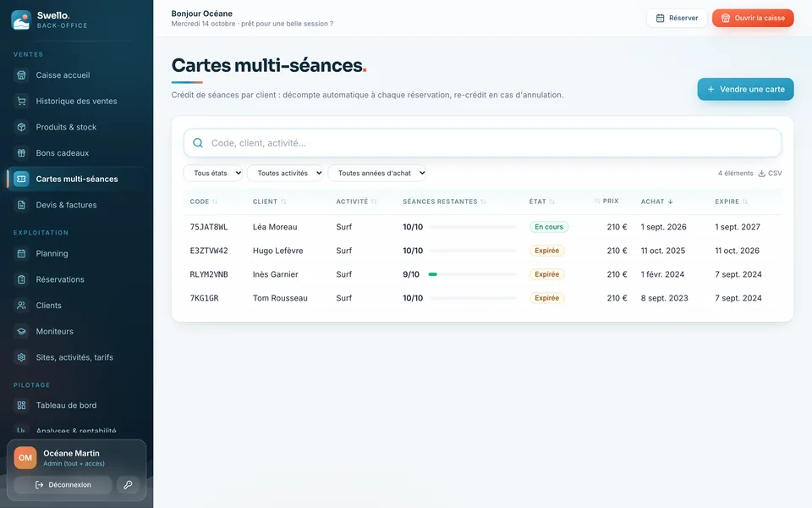Log out with the Déconnexion button
Viewport: 812px width, 508px height.
coord(63,484)
